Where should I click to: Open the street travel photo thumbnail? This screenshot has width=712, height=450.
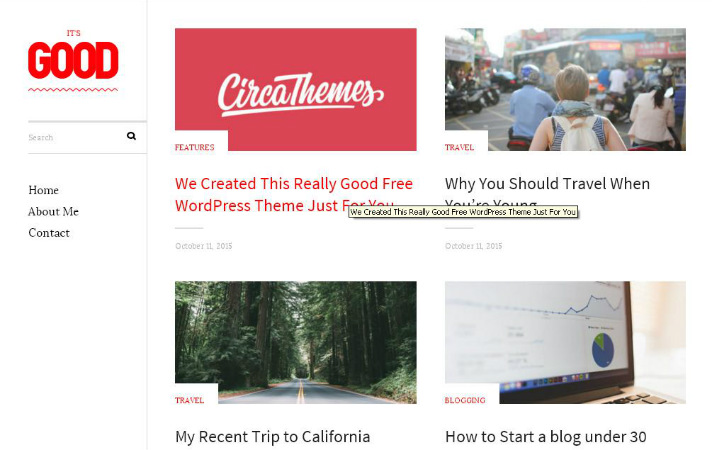click(x=565, y=89)
